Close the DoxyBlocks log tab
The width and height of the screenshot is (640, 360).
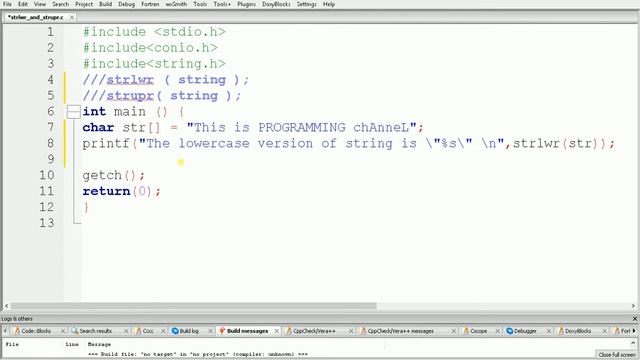pos(604,331)
